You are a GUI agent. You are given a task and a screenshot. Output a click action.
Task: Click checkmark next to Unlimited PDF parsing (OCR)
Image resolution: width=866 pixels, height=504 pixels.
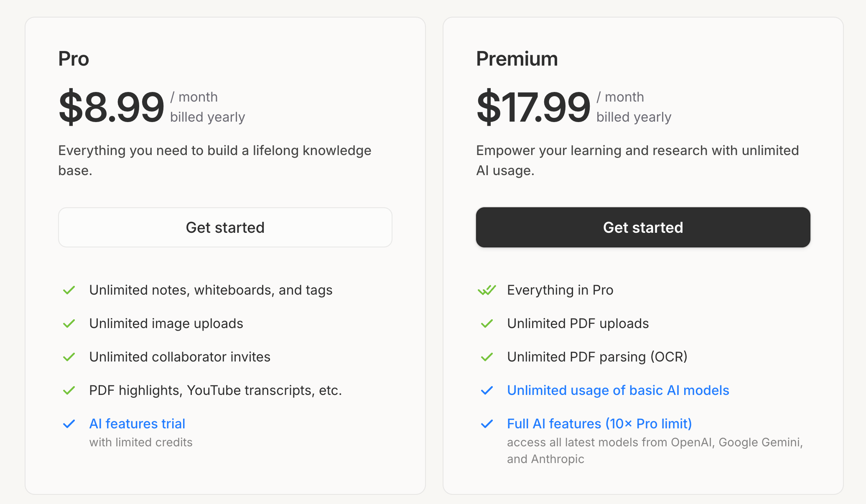(x=487, y=357)
